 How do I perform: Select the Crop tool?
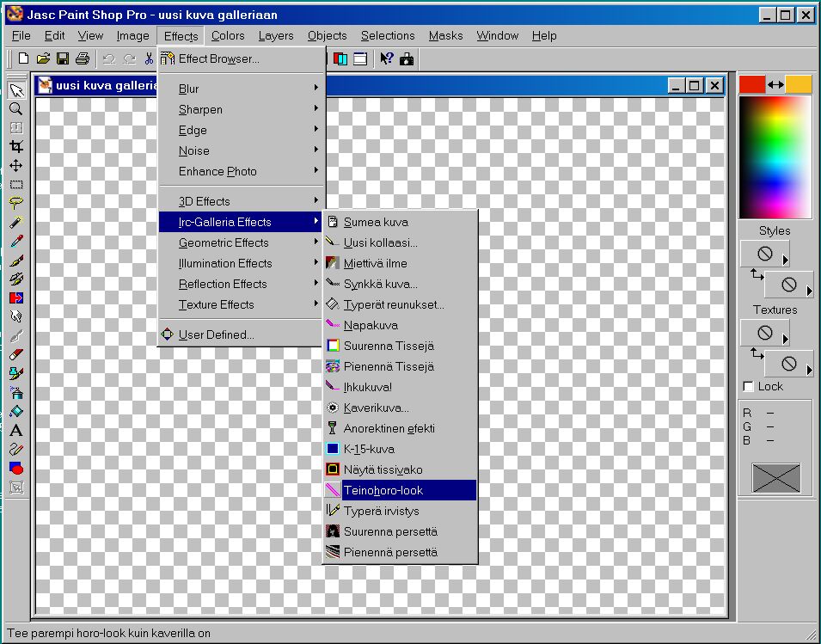click(x=16, y=147)
